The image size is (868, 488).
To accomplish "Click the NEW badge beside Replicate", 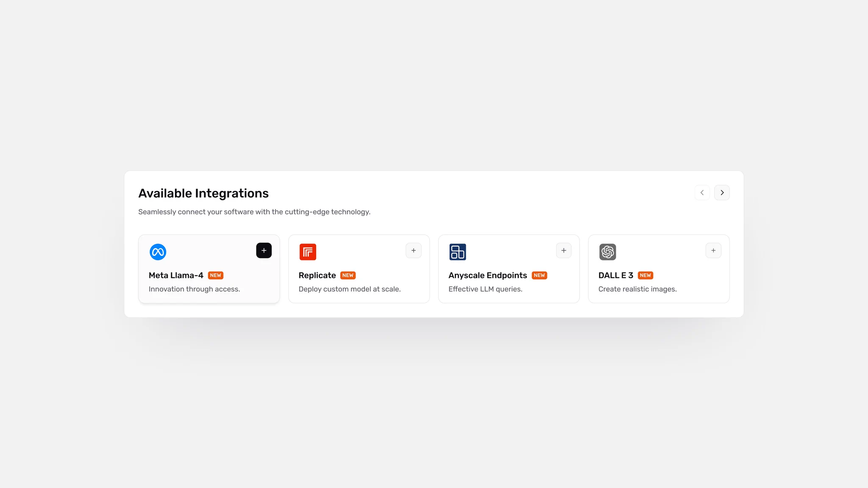I will click(x=348, y=275).
